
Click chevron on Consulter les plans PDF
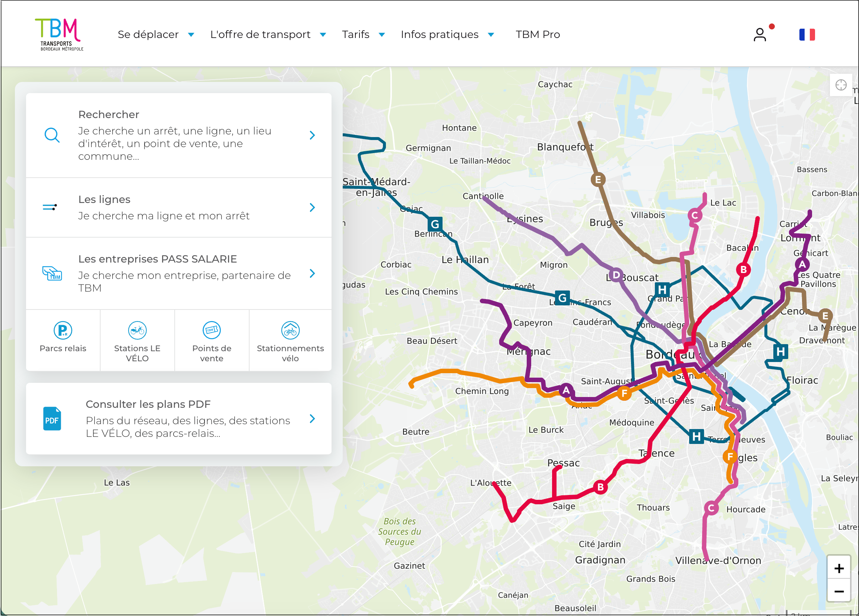[312, 418]
